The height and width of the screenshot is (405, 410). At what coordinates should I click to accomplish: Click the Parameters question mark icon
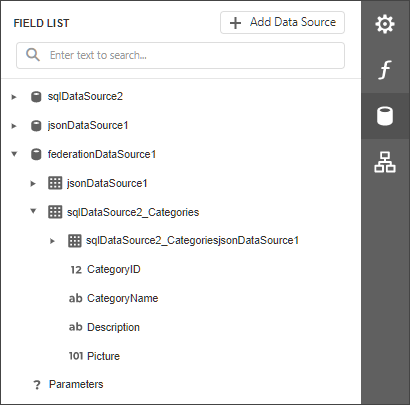(x=37, y=385)
